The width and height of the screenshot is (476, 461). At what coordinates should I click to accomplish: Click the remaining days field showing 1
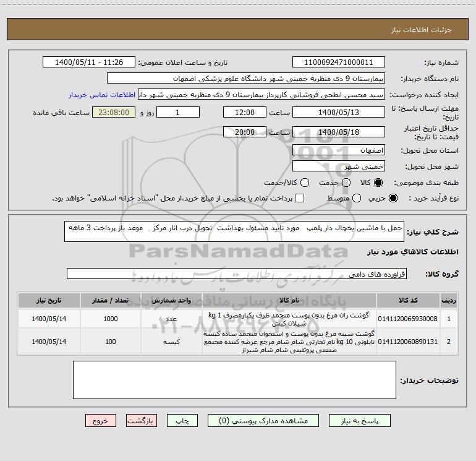[178, 112]
